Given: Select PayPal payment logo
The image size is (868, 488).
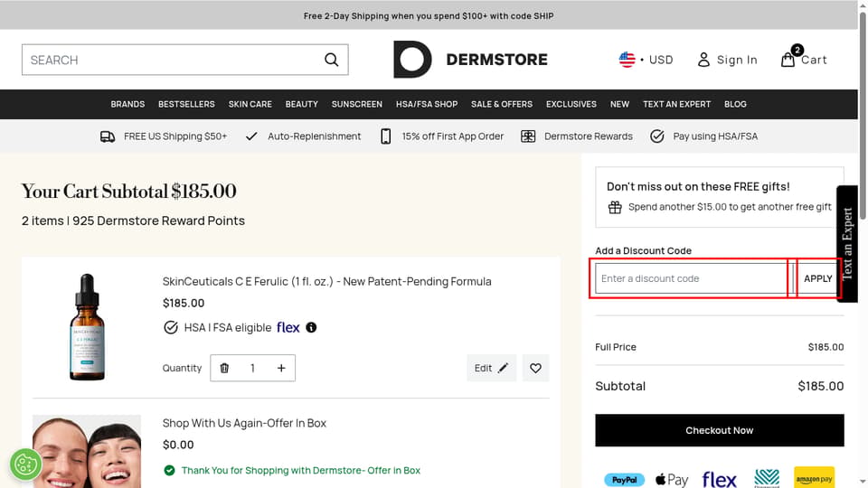Looking at the screenshot, I should pyautogui.click(x=625, y=480).
